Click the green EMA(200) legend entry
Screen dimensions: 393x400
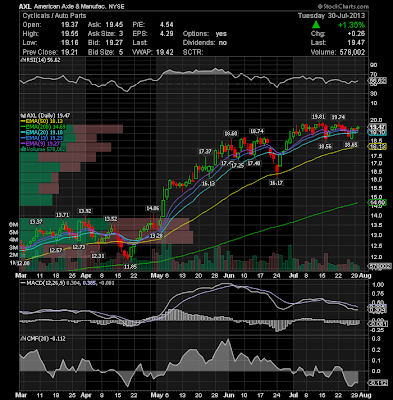pyautogui.click(x=43, y=127)
